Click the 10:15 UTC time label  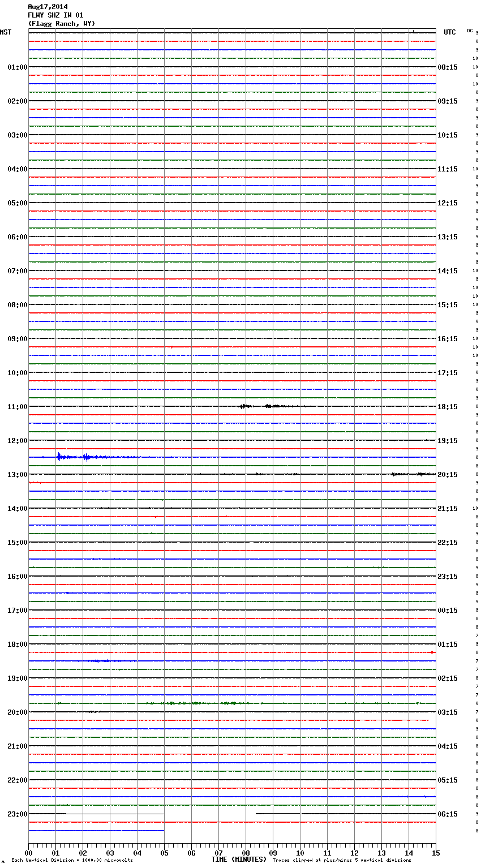tap(448, 135)
